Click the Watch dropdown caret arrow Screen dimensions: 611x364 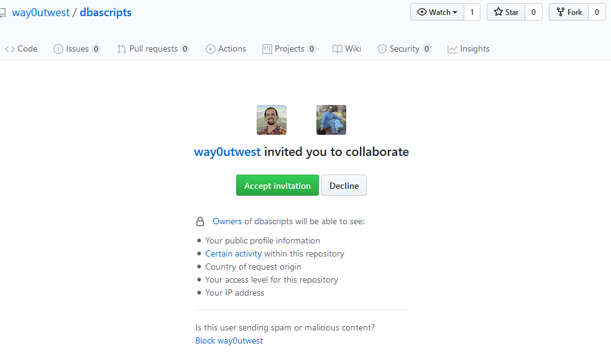coord(455,12)
